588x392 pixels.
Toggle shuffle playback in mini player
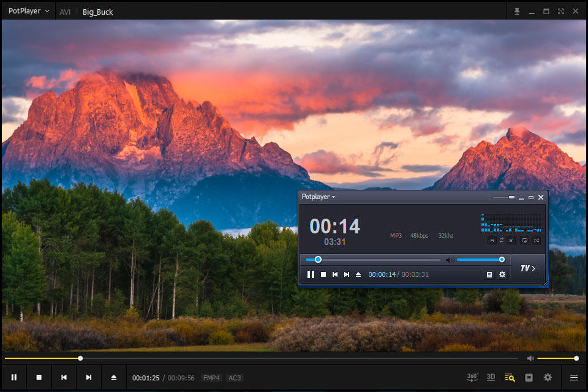pyautogui.click(x=537, y=241)
